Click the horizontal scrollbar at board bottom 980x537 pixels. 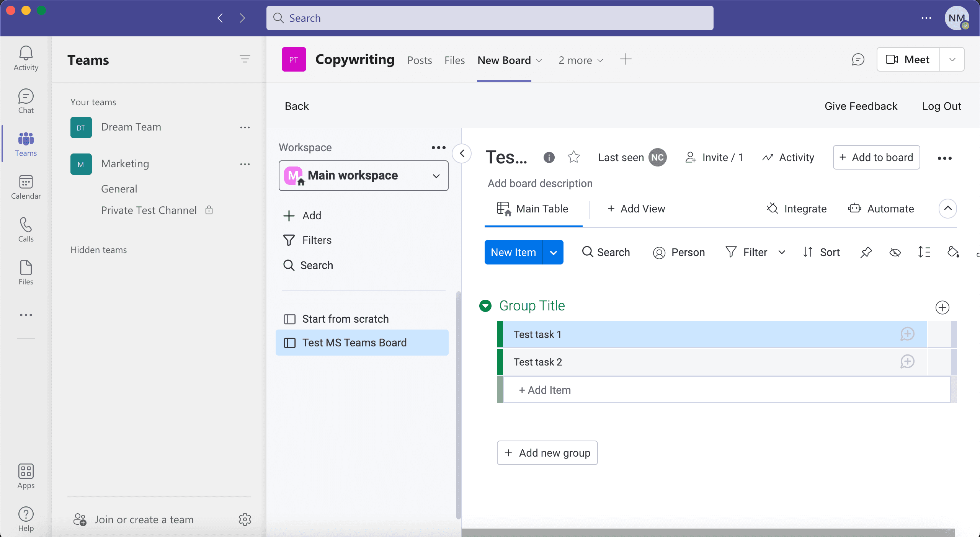(x=708, y=532)
